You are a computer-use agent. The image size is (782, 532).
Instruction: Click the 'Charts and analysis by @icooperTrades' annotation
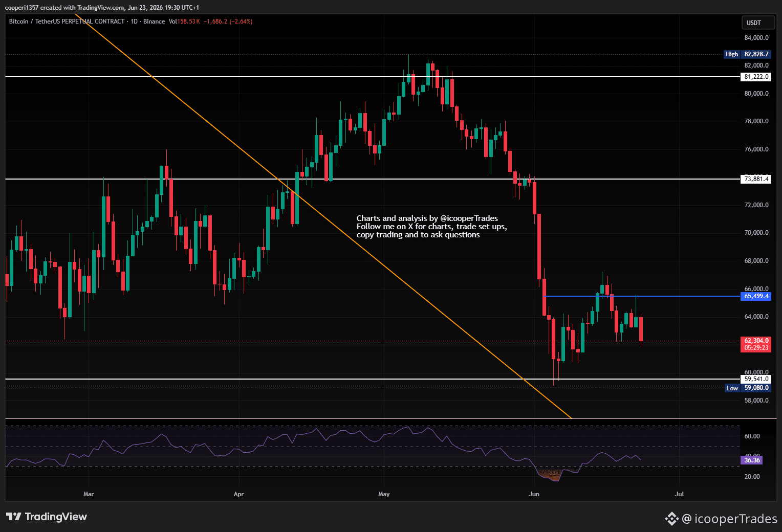(427, 218)
